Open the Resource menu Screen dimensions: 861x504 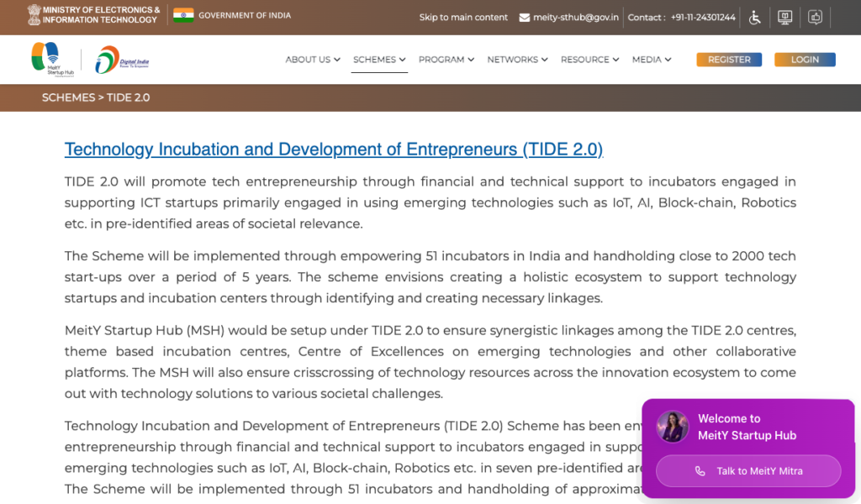click(x=589, y=60)
